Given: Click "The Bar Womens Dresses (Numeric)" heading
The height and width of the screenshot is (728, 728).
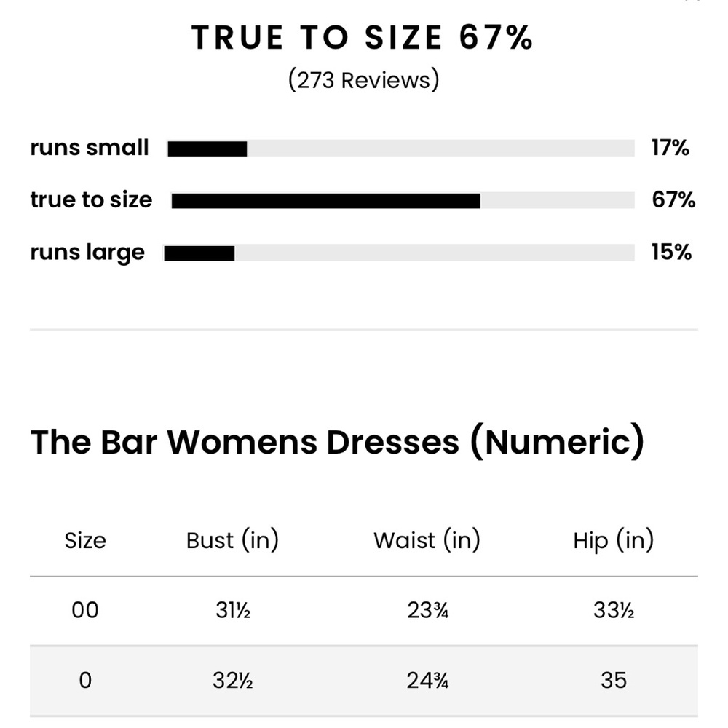Looking at the screenshot, I should point(337,442).
